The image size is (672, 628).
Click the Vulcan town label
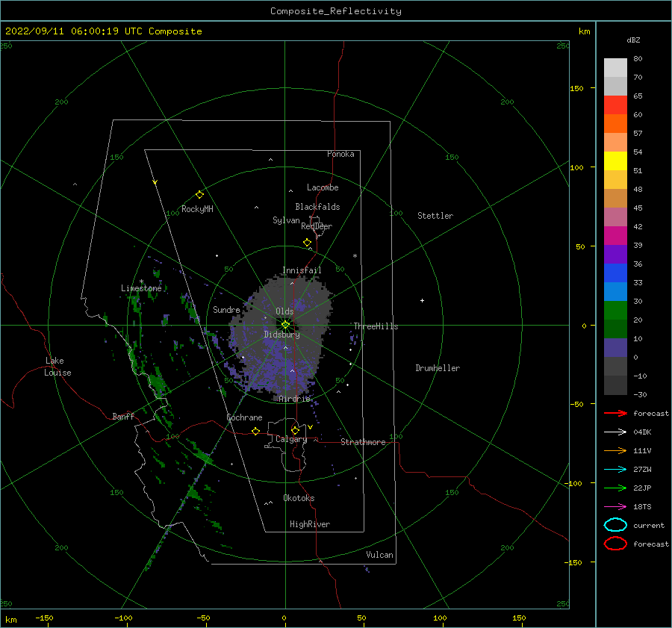click(x=379, y=555)
